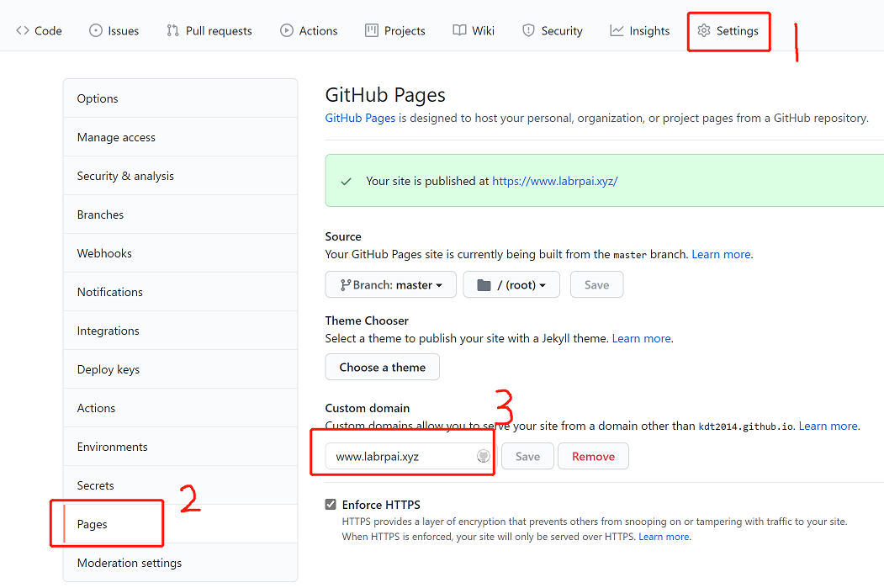Open the published site link labrpai.xyz
884x588 pixels.
tap(555, 181)
